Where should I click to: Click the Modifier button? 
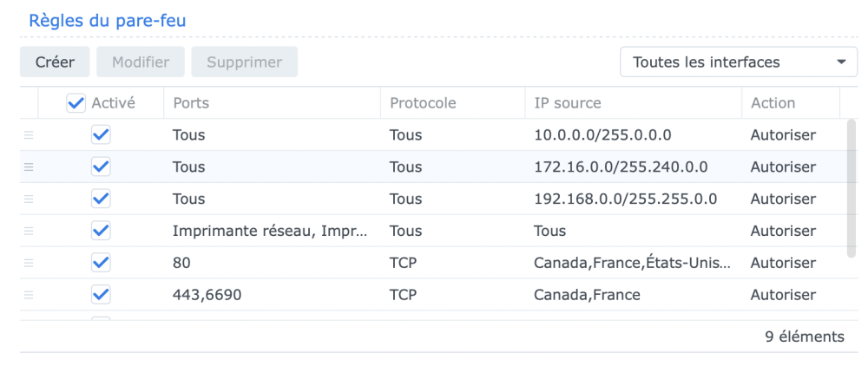141,62
